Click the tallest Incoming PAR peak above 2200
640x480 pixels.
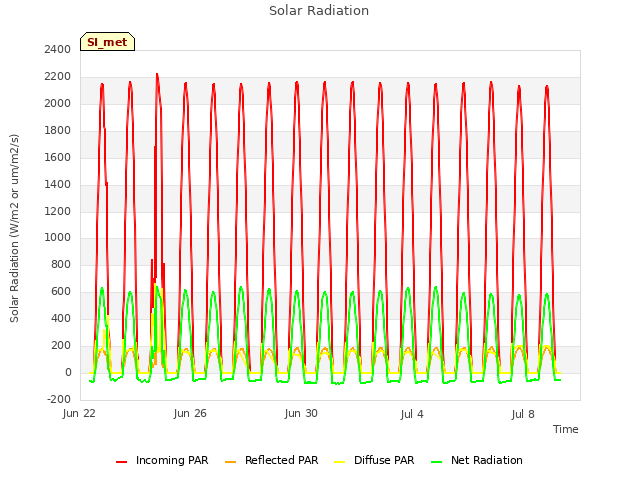(157, 75)
